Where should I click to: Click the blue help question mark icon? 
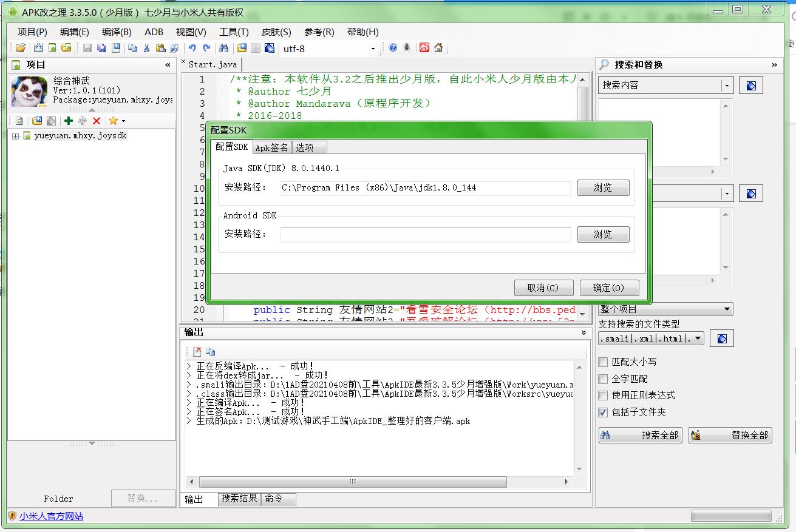pyautogui.click(x=393, y=48)
